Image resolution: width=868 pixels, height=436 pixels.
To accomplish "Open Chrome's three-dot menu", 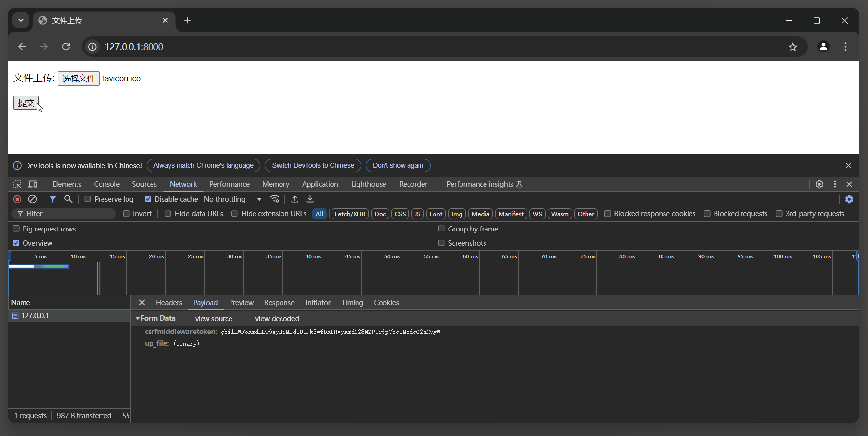I will (x=845, y=47).
